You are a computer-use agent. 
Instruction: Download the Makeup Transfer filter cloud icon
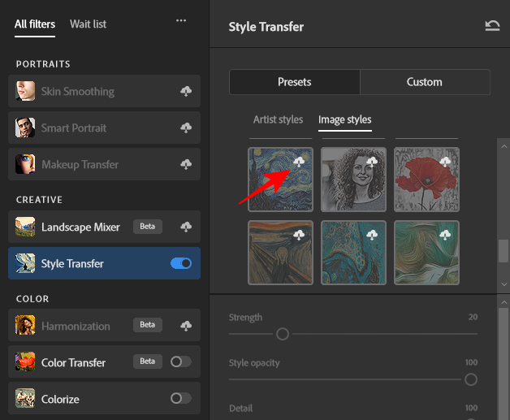tap(186, 164)
